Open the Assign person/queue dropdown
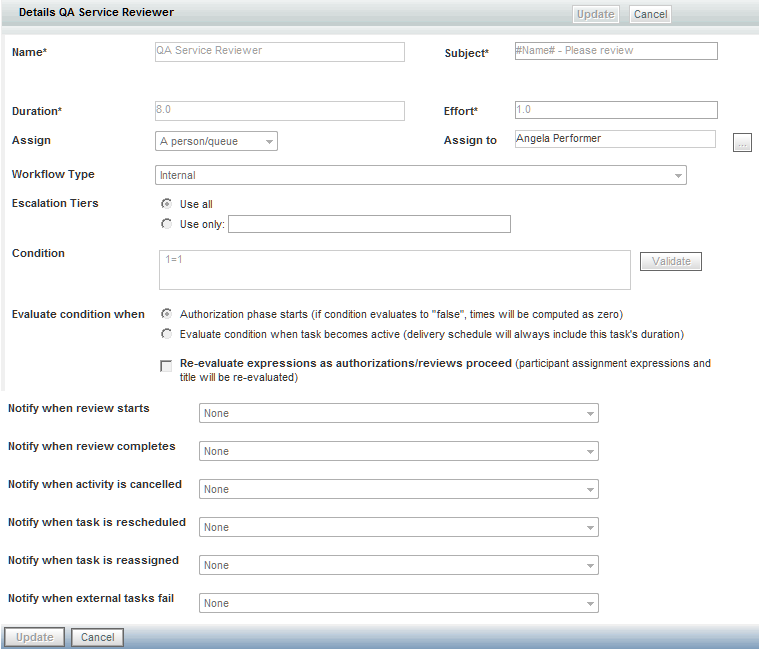759x649 pixels. 216,142
